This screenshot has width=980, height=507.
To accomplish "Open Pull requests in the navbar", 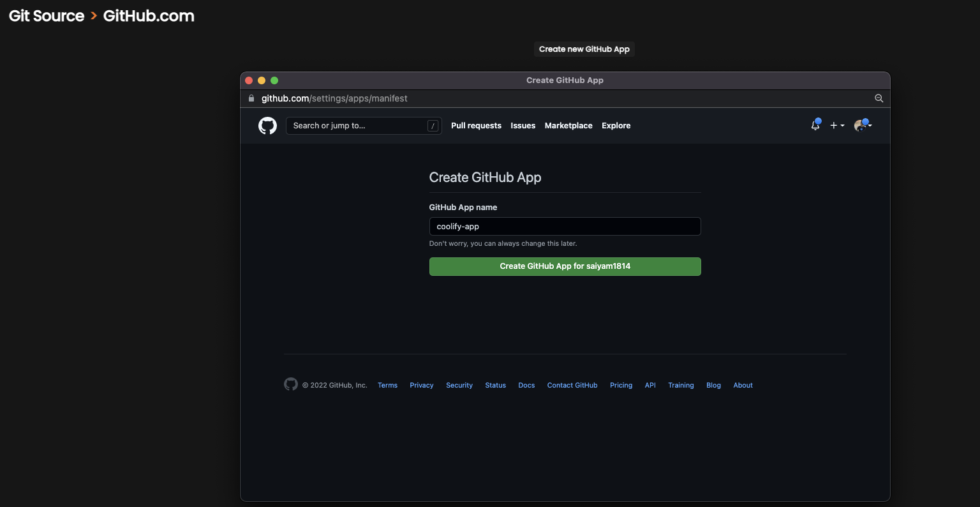I will click(476, 126).
